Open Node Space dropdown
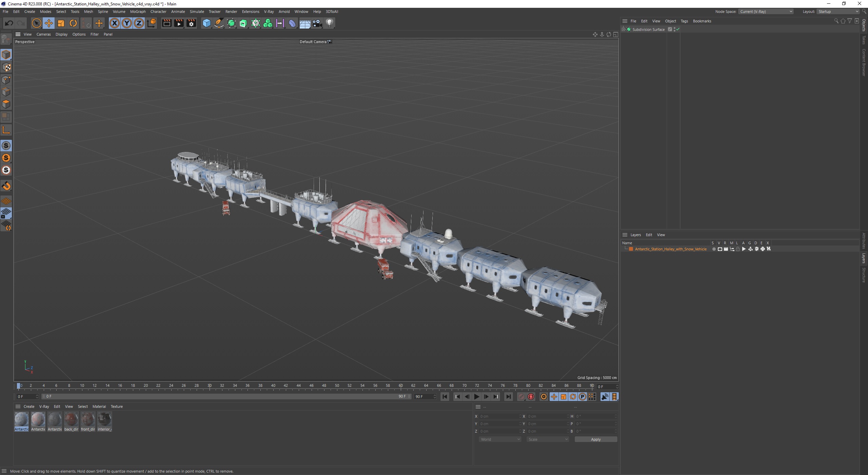Image resolution: width=868 pixels, height=475 pixels. click(x=766, y=12)
